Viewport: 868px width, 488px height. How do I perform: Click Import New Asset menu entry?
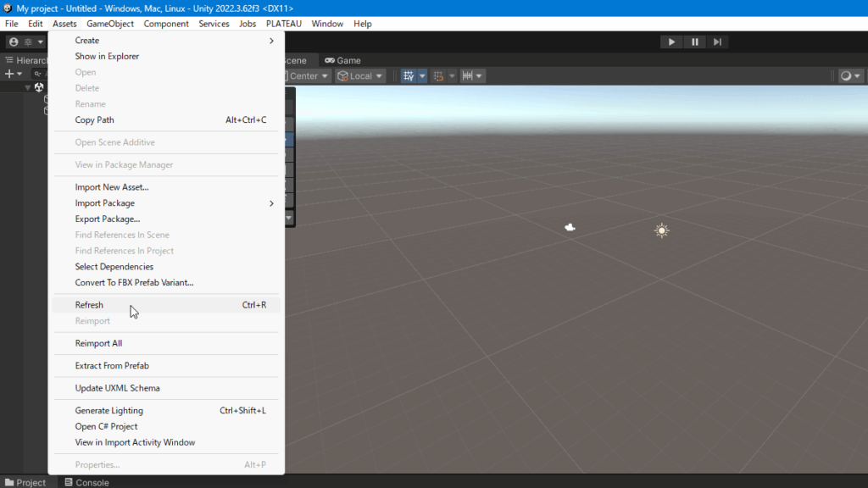coord(112,187)
